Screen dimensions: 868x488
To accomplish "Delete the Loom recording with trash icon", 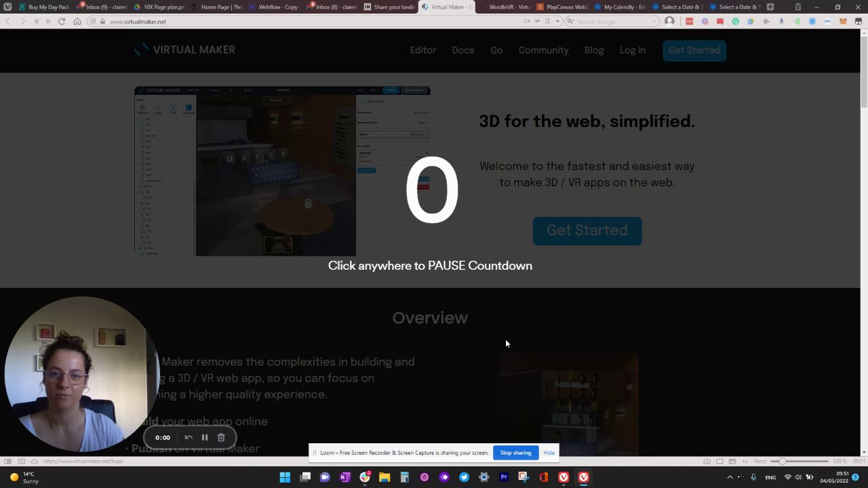I will [x=221, y=438].
